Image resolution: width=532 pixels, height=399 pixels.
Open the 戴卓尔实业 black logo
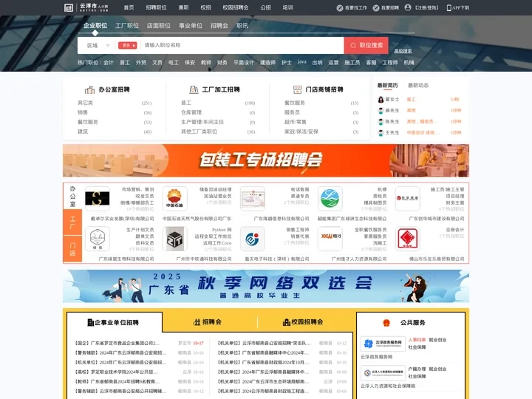click(98, 199)
